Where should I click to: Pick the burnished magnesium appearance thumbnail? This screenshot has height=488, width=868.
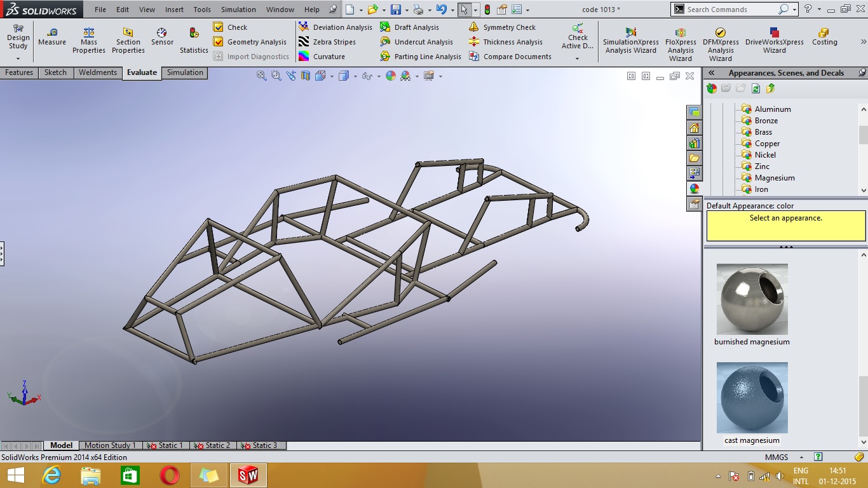point(752,299)
